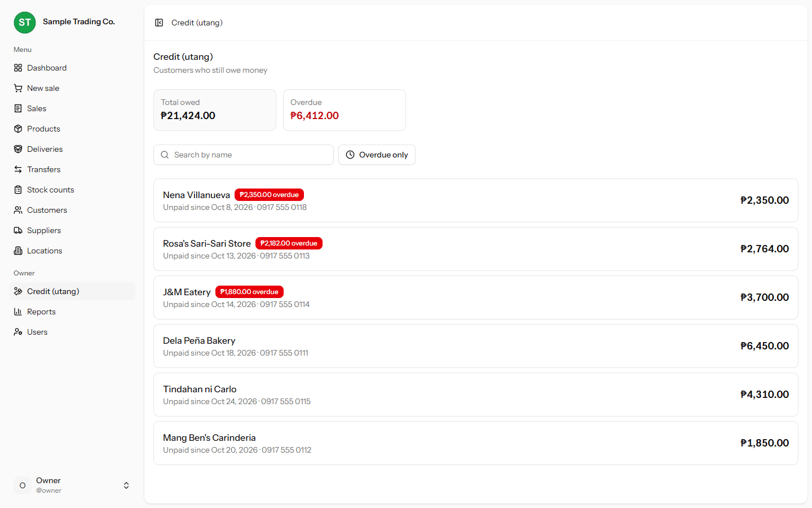This screenshot has height=508, width=812.
Task: Toggle the Overdue only filter
Action: [377, 155]
